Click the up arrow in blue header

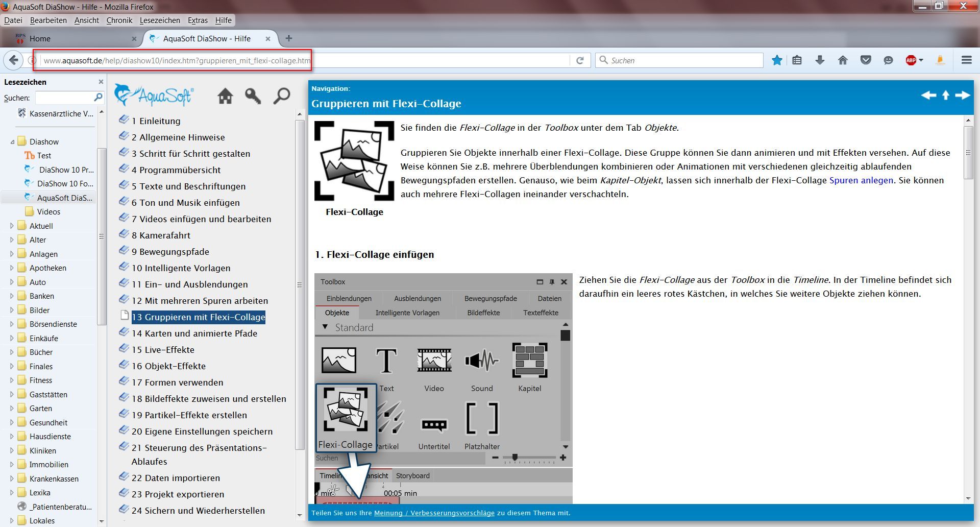point(945,95)
